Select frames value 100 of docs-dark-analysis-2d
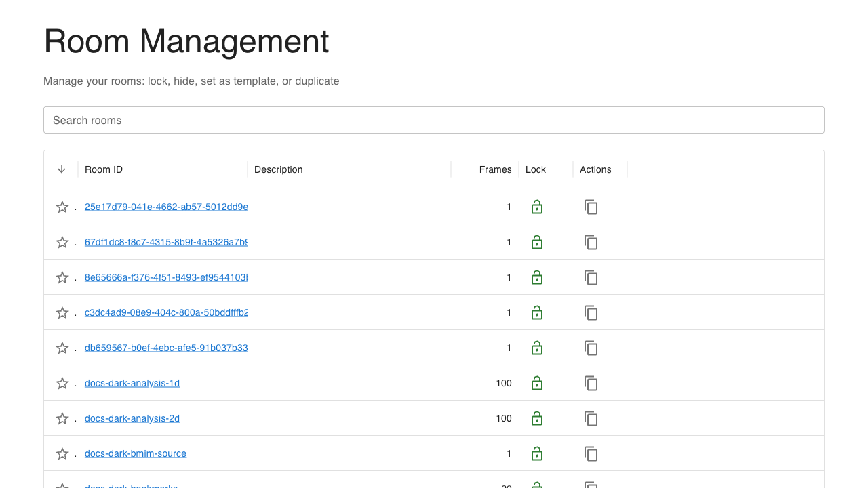The height and width of the screenshot is (488, 868). point(504,418)
